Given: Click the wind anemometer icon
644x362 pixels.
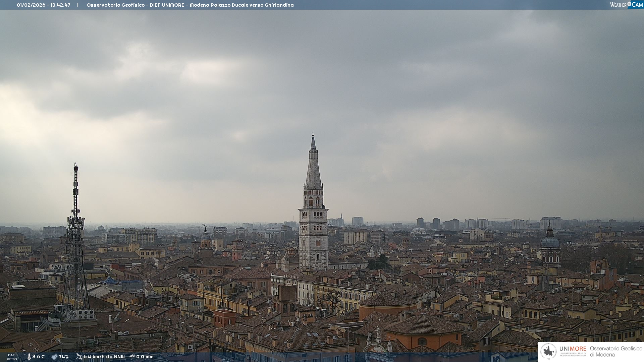Looking at the screenshot, I should point(79,357).
